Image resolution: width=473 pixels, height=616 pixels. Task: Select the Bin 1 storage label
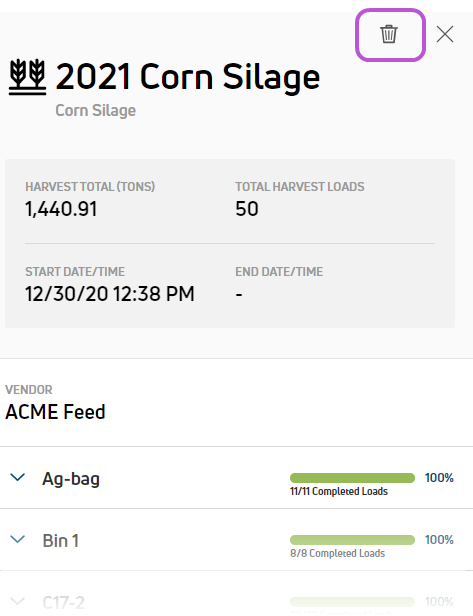(60, 541)
